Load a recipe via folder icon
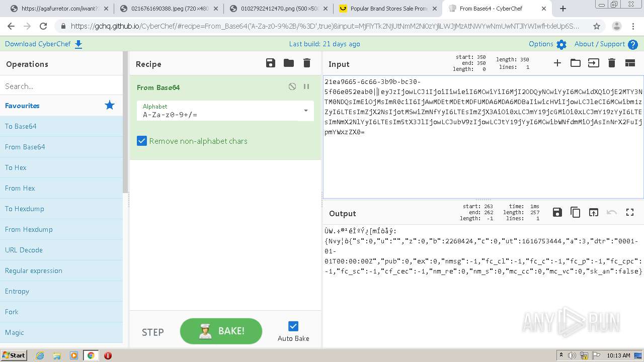644x362 pixels. click(289, 63)
